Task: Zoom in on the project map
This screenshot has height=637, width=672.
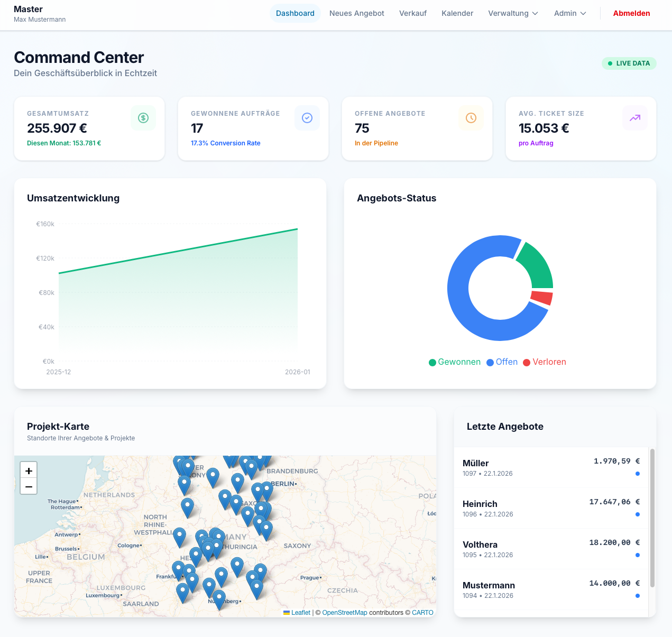Action: point(29,470)
